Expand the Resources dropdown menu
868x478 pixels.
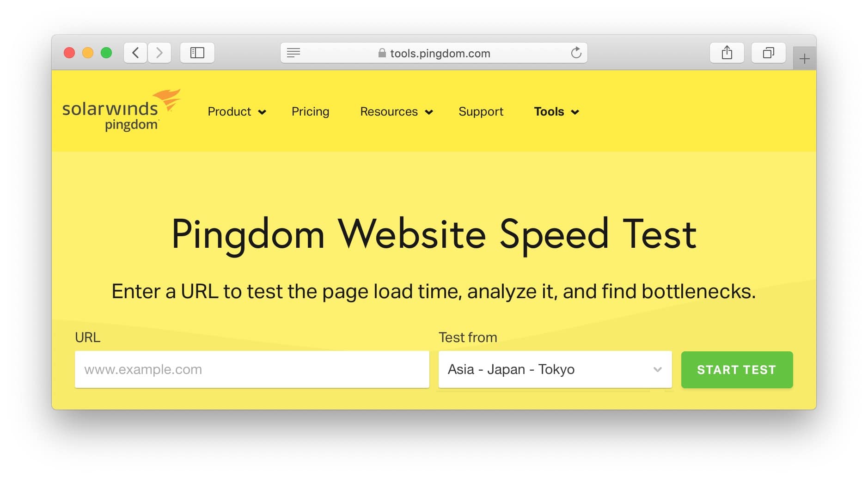396,111
